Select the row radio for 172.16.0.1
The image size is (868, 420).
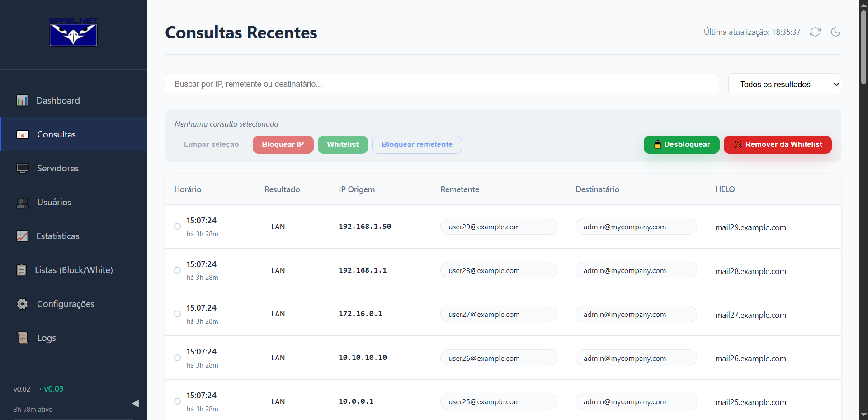pos(178,314)
